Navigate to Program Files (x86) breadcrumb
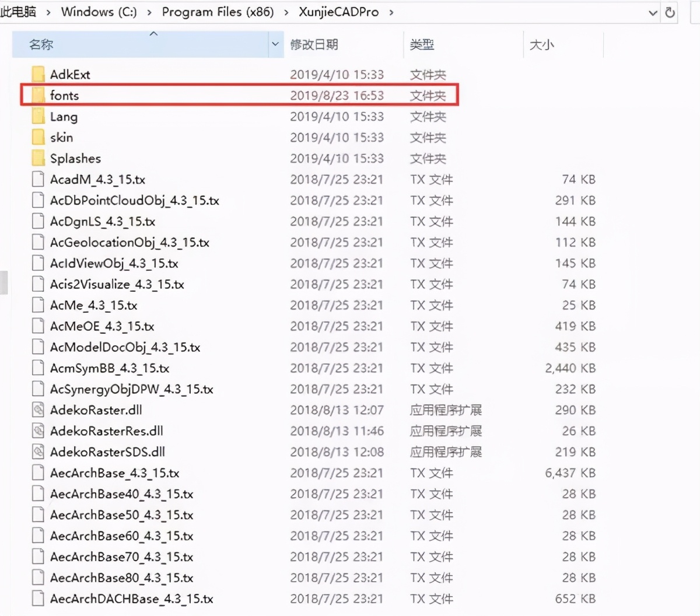The image size is (700, 616). coord(218,12)
